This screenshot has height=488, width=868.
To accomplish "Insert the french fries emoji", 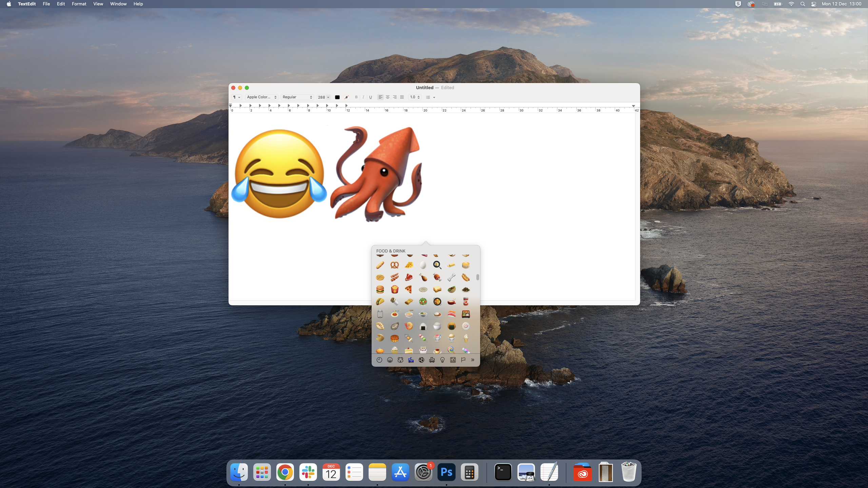I will pyautogui.click(x=394, y=289).
